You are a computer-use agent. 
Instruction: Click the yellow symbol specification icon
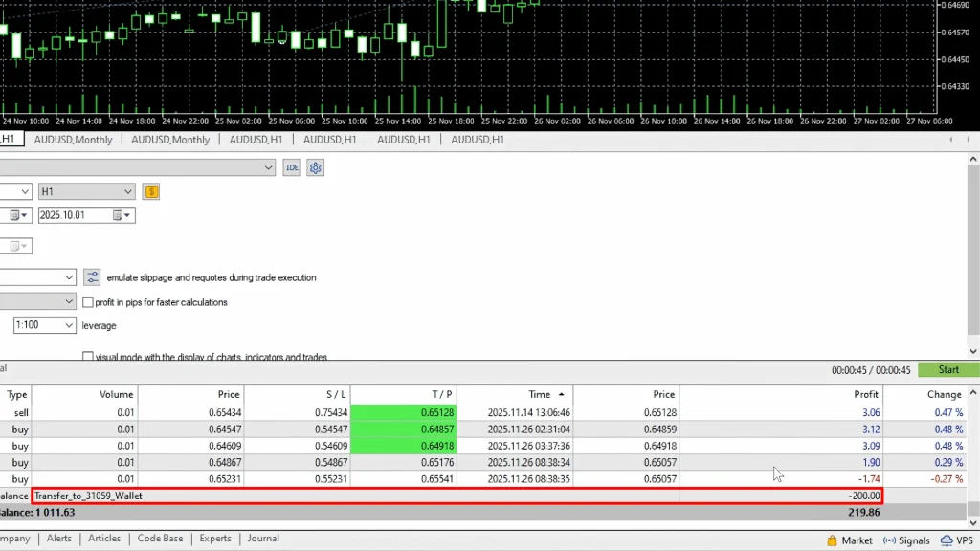click(151, 191)
